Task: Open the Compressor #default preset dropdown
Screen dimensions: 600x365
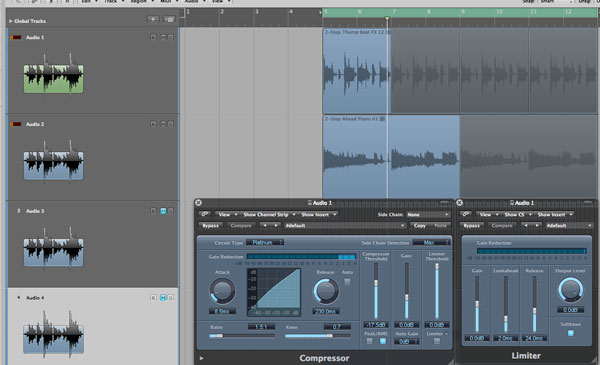Action: tap(344, 225)
